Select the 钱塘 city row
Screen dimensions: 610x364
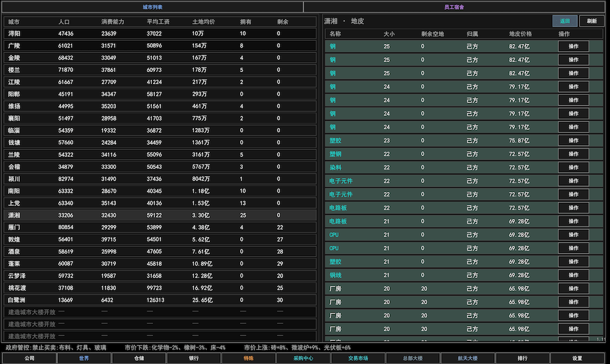[160, 142]
